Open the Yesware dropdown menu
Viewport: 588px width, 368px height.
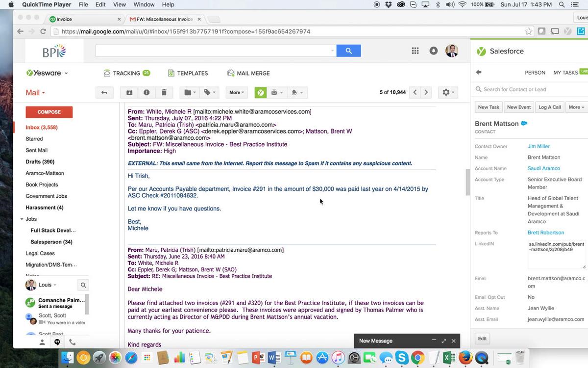pos(48,73)
